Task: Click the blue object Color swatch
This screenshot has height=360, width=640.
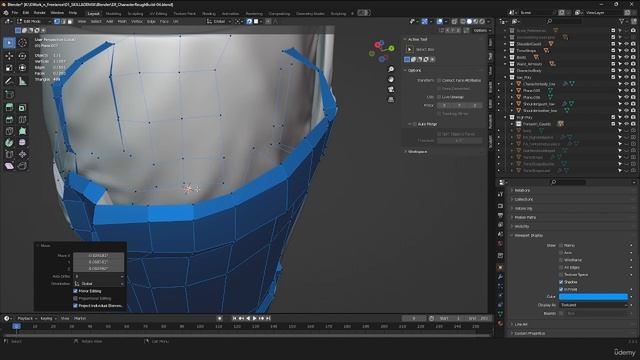Action: point(593,297)
